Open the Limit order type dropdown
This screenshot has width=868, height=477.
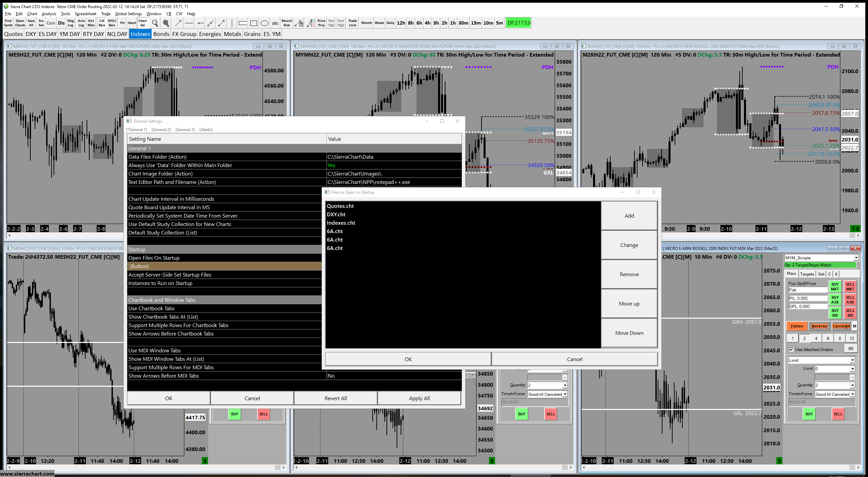point(852,360)
